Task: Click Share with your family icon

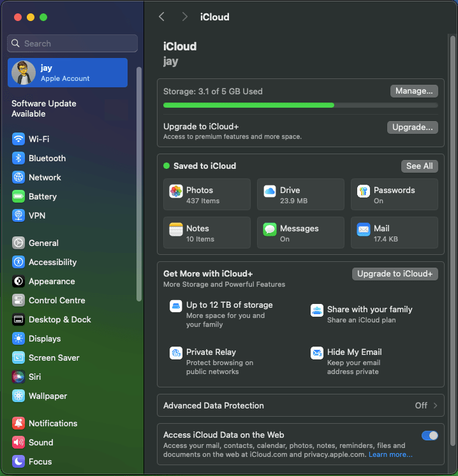Action: [317, 310]
